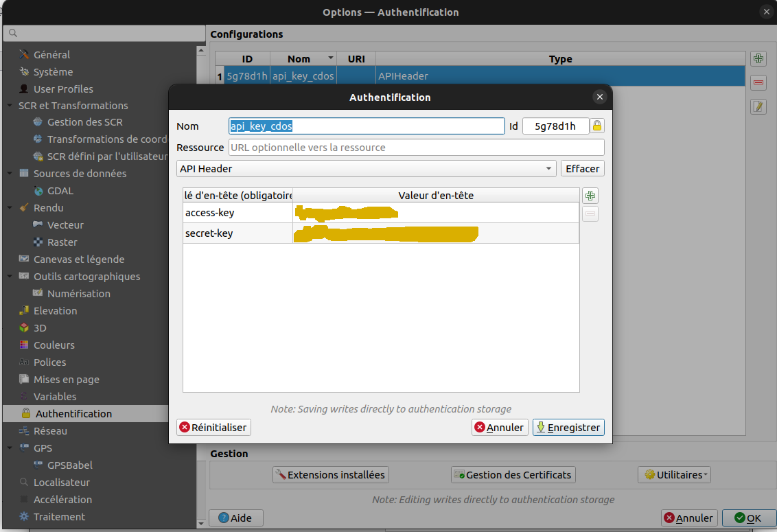The width and height of the screenshot is (777, 532).
Task: Collapse the SCR et Transformations section
Action: [x=11, y=105]
